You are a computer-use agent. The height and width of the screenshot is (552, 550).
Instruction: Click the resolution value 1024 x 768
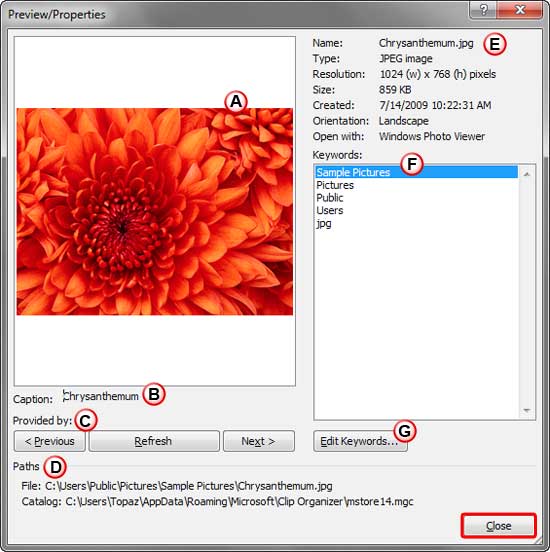tap(437, 74)
